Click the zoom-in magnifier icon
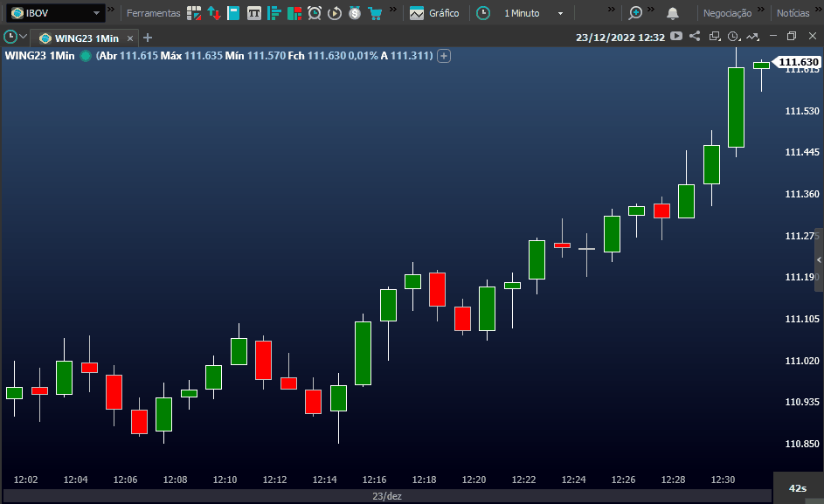Image resolution: width=824 pixels, height=504 pixels. pyautogui.click(x=635, y=13)
